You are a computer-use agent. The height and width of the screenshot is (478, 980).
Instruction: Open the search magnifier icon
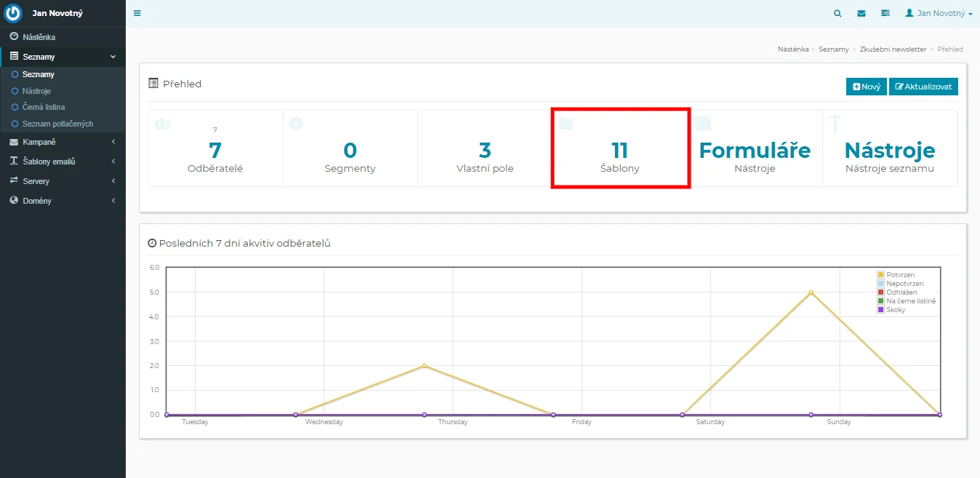click(x=838, y=13)
